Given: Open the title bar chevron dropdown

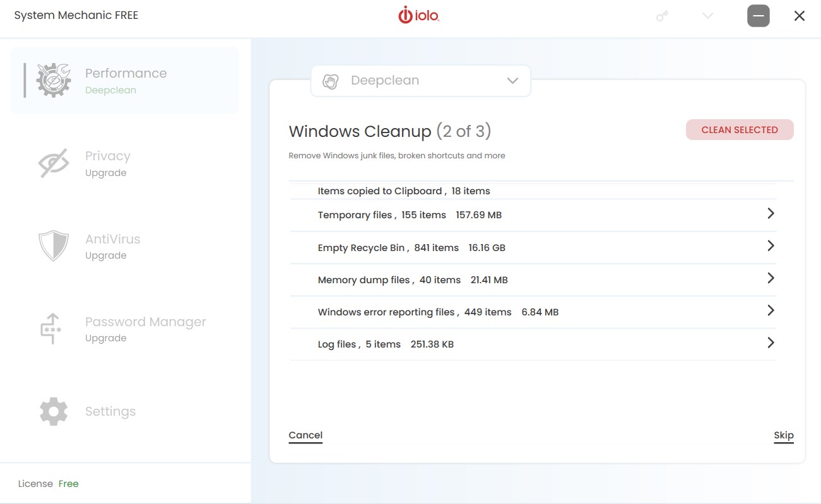Looking at the screenshot, I should pyautogui.click(x=708, y=16).
